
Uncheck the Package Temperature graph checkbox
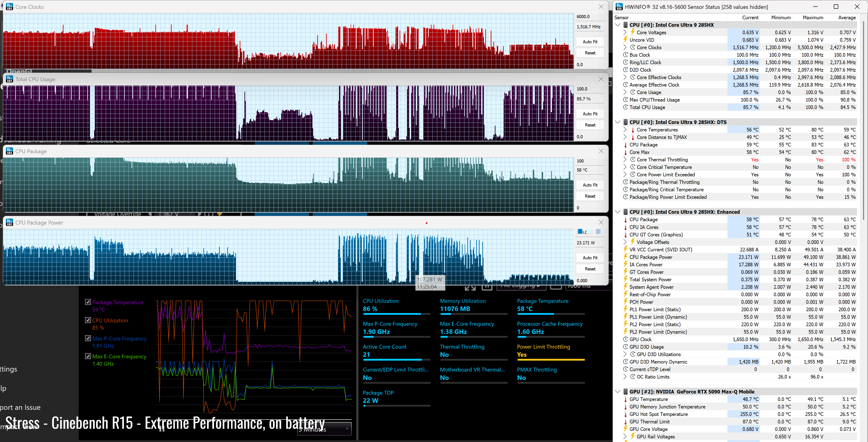coord(88,302)
